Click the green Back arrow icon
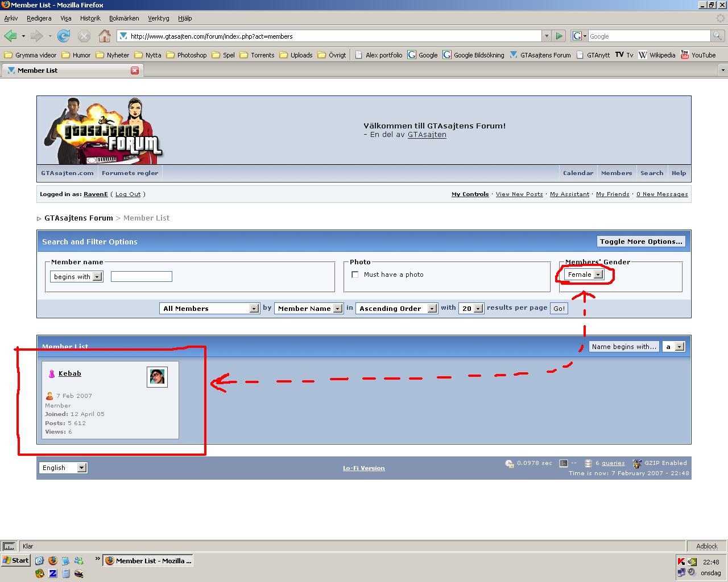 (x=10, y=36)
